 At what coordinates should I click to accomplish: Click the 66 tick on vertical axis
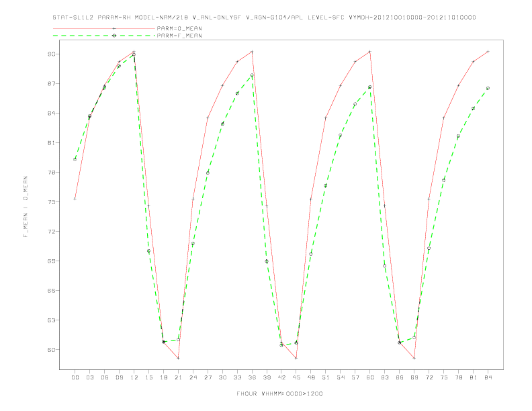coord(51,291)
